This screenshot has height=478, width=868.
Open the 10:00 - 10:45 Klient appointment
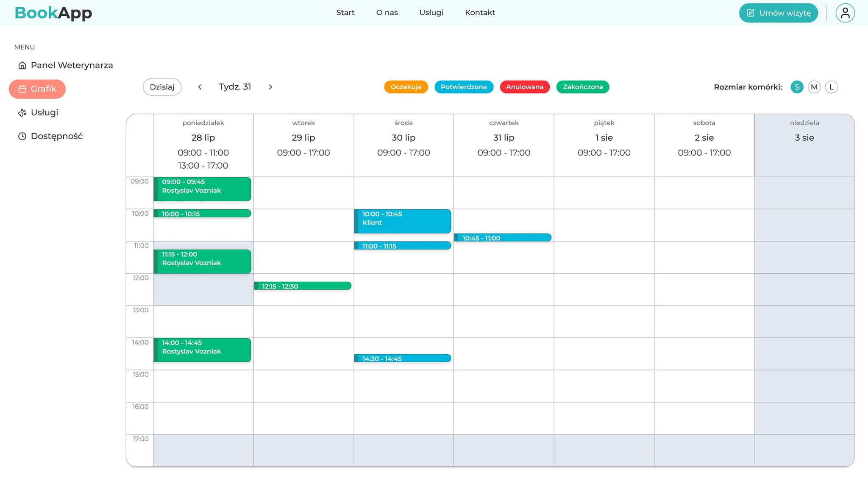(x=403, y=221)
